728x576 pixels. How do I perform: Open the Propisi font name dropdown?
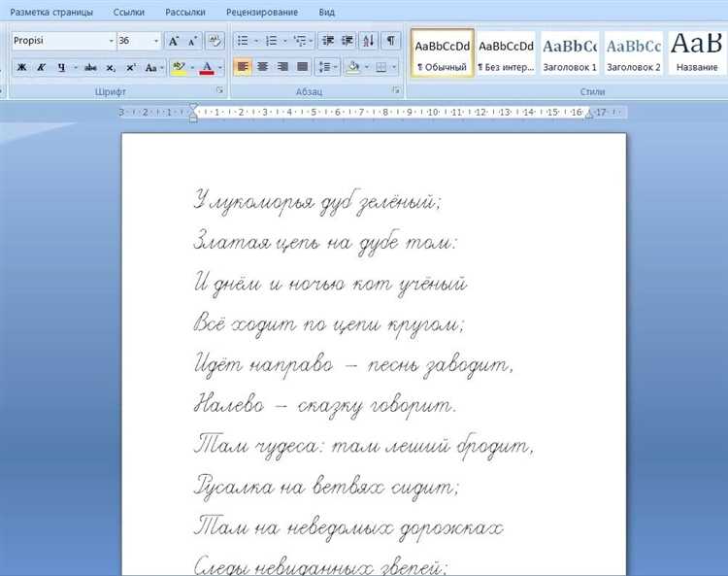[111, 42]
